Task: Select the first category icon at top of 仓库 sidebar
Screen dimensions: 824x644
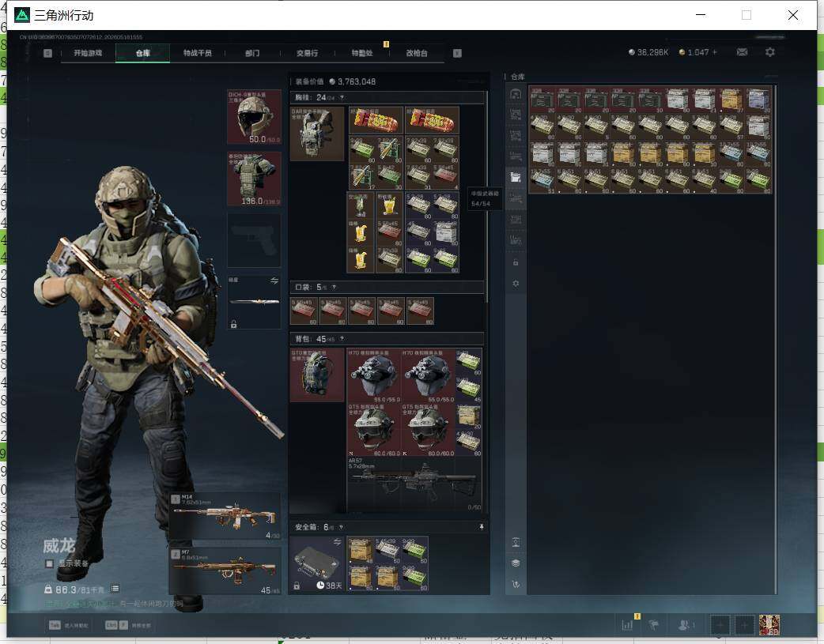Action: click(x=516, y=93)
